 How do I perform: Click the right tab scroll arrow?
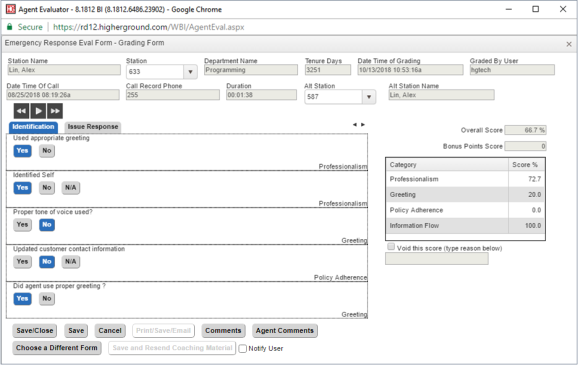pyautogui.click(x=363, y=125)
